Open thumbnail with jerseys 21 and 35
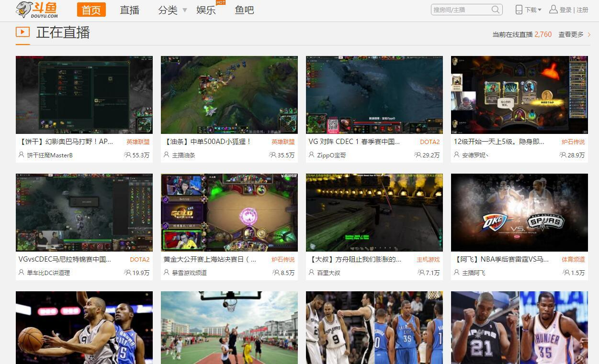This screenshot has height=364, width=599. pos(520,328)
